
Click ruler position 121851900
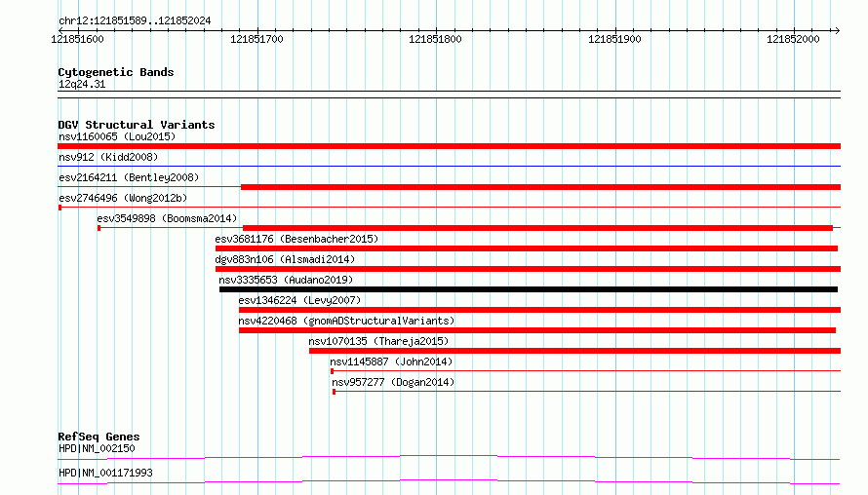614,39
